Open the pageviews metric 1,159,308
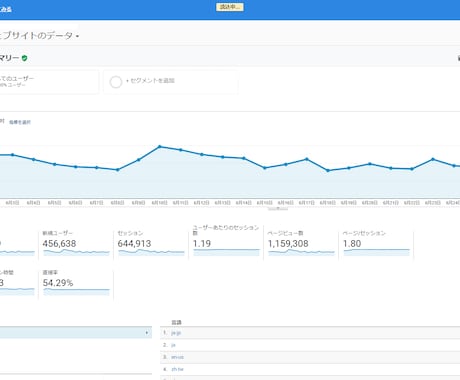460x380 pixels. point(301,243)
